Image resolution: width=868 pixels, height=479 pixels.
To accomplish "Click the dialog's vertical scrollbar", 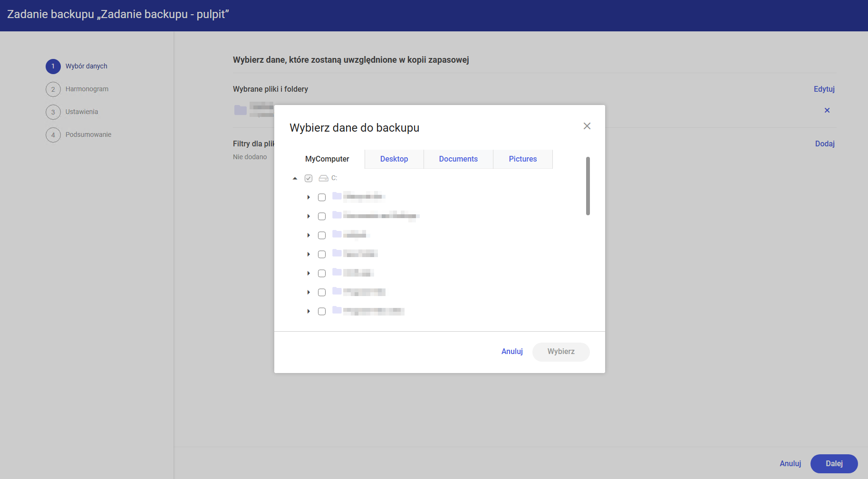I will 588,186.
